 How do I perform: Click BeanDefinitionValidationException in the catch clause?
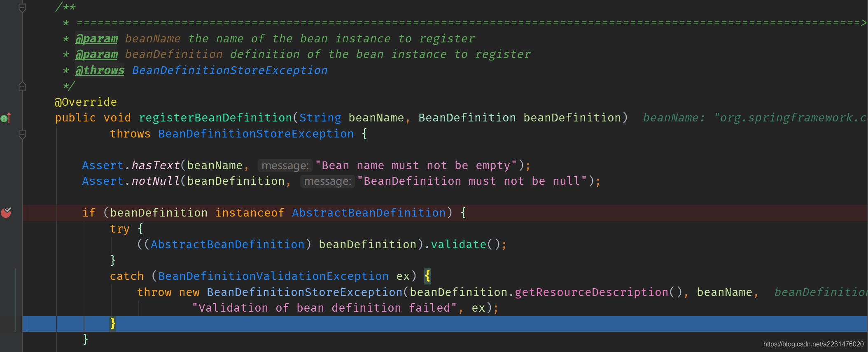tap(273, 276)
